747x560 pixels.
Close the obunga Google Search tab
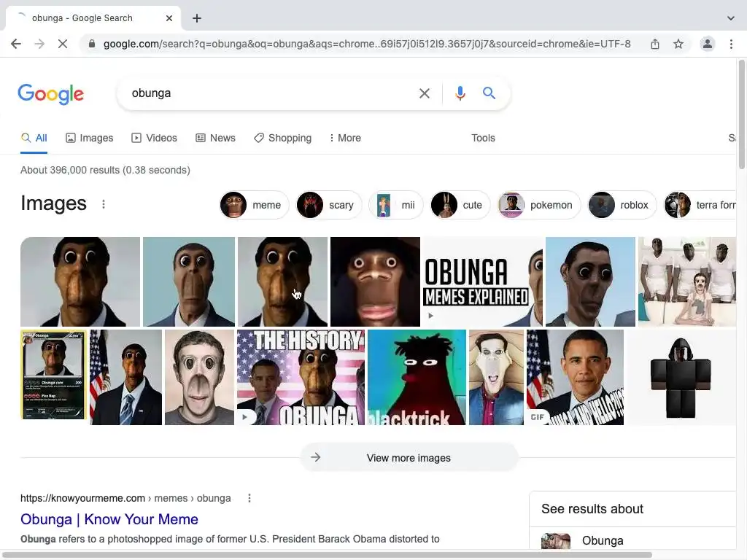[x=169, y=18]
